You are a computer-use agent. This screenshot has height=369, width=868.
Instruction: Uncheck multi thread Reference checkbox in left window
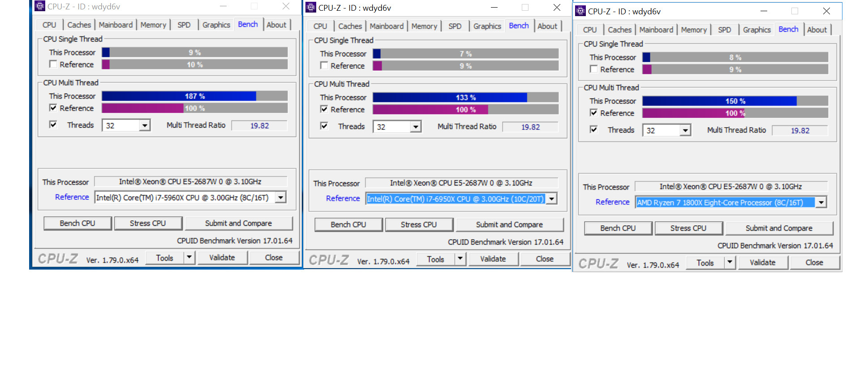pos(53,108)
